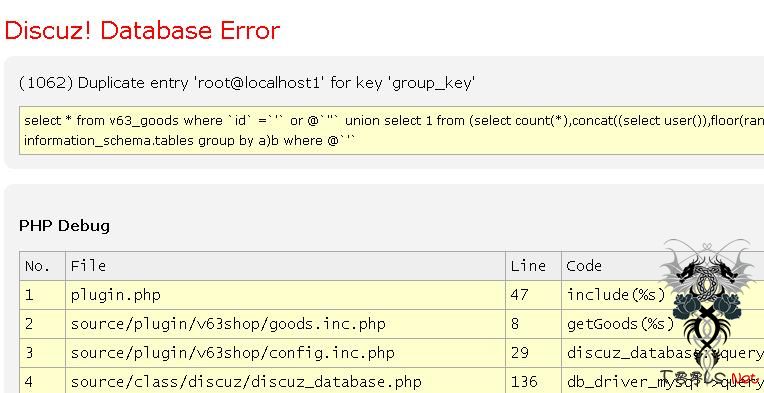The height and width of the screenshot is (393, 764).
Task: Click the include(%s) code cell
Action: point(663,295)
